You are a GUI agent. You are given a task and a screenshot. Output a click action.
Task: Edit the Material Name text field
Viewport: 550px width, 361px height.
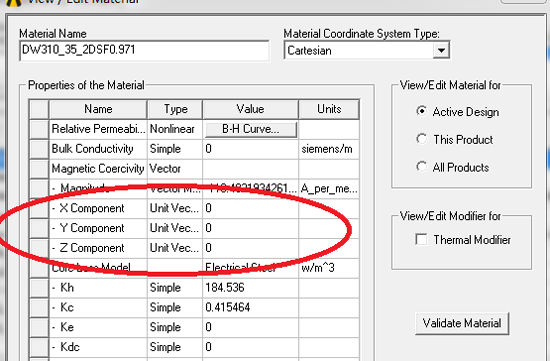coord(144,50)
